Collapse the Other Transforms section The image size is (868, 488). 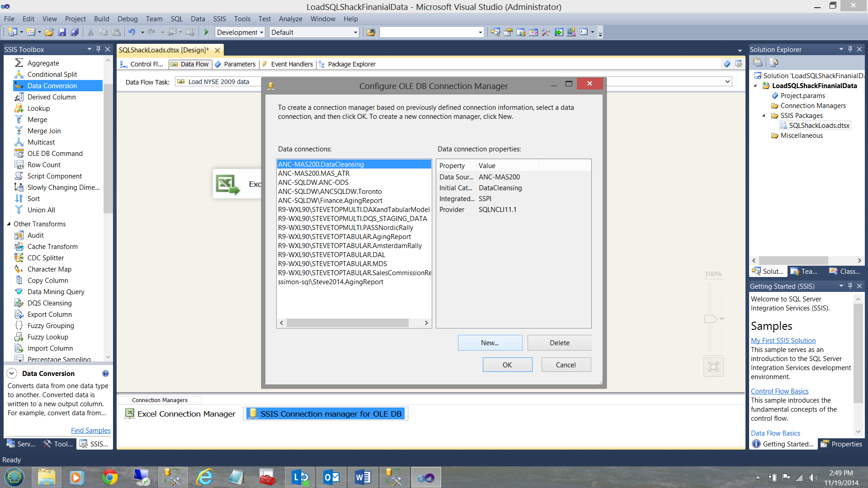9,224
